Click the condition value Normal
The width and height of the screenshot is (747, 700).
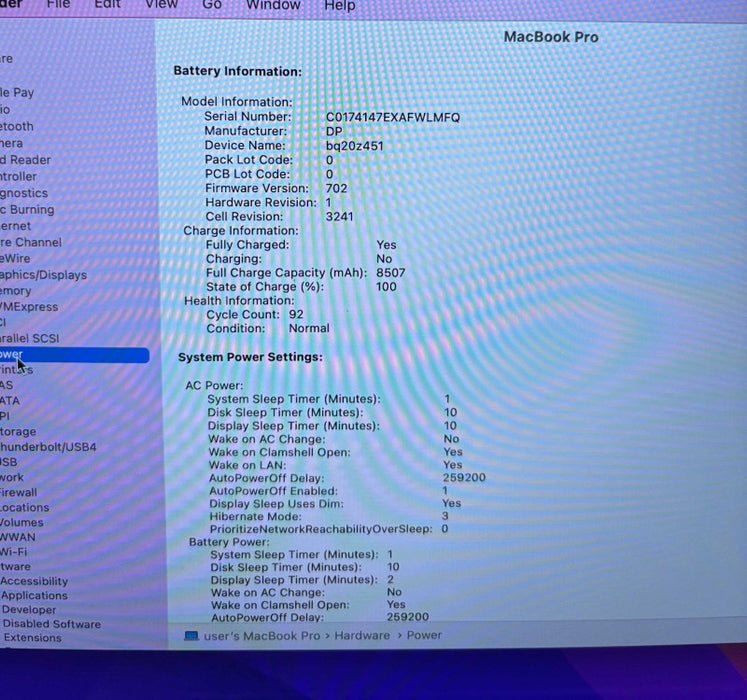pyautogui.click(x=309, y=328)
